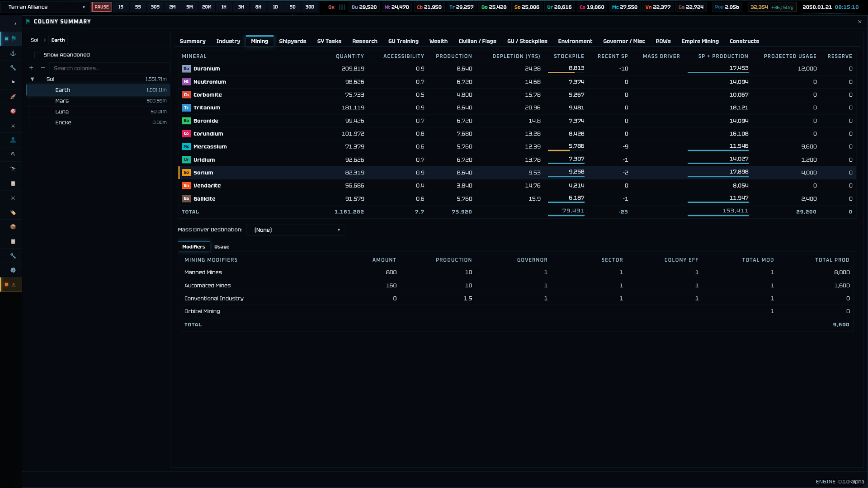Select the Encke colony in the tree
Viewport: 868px width, 488px height.
98,122
